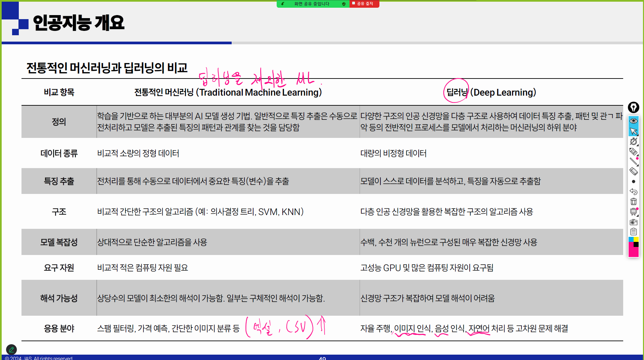Undo the last annotation stroke

point(633,192)
